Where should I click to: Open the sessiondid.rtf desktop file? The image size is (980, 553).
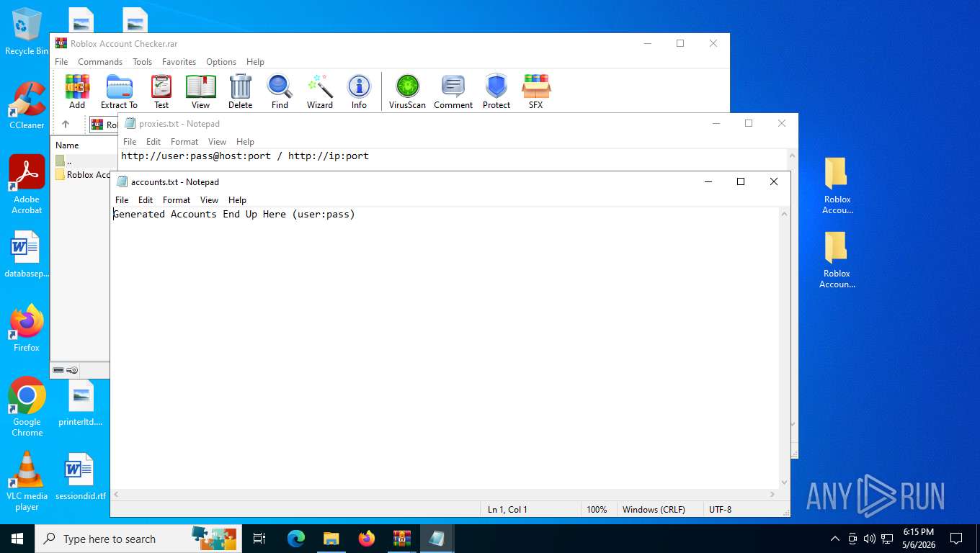pos(80,477)
